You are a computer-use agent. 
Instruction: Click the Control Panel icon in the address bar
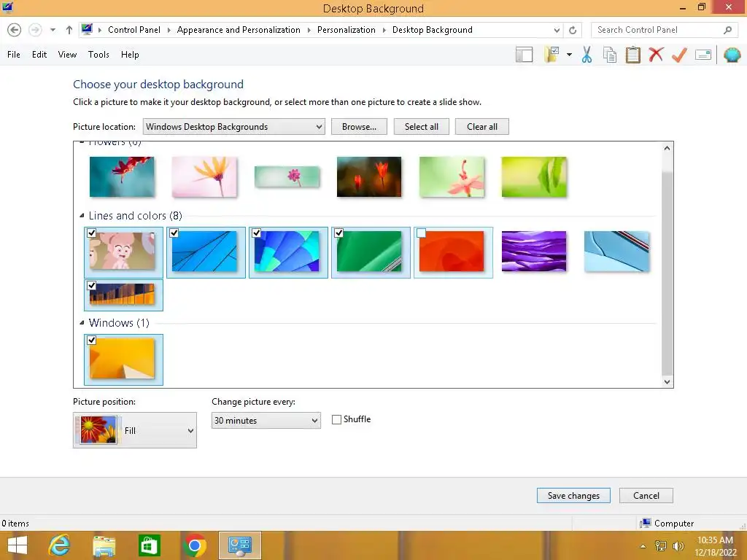tap(87, 29)
